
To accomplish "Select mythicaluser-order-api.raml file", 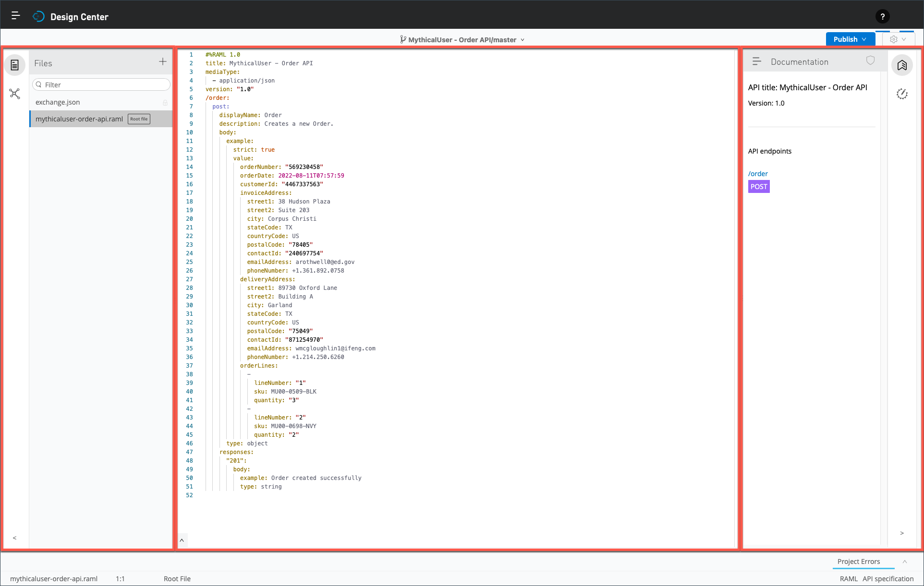I will pyautogui.click(x=101, y=119).
